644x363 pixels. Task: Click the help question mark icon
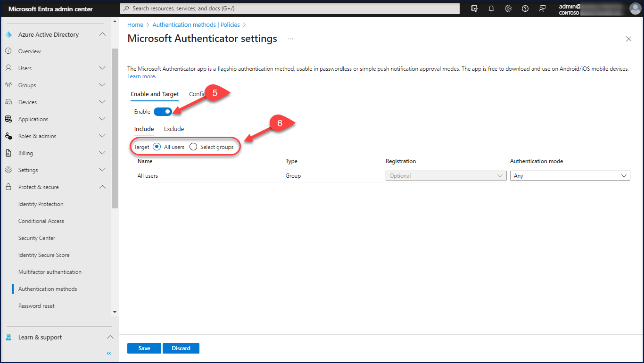(525, 8)
